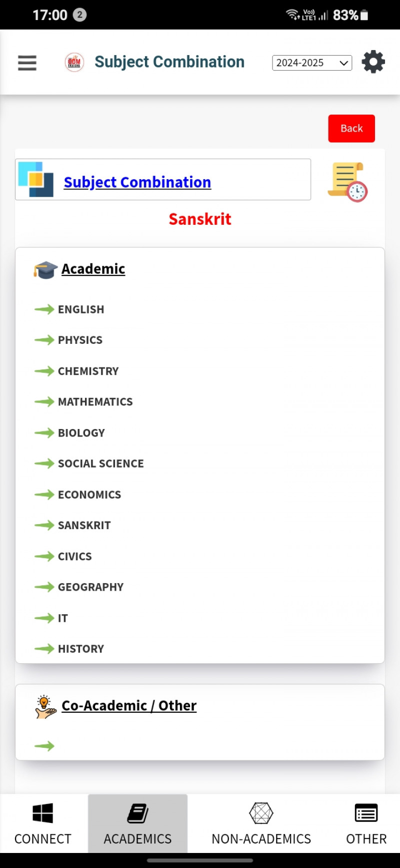400x868 pixels.
Task: Tap the colored squares Subject Combination icon
Action: pos(36,179)
